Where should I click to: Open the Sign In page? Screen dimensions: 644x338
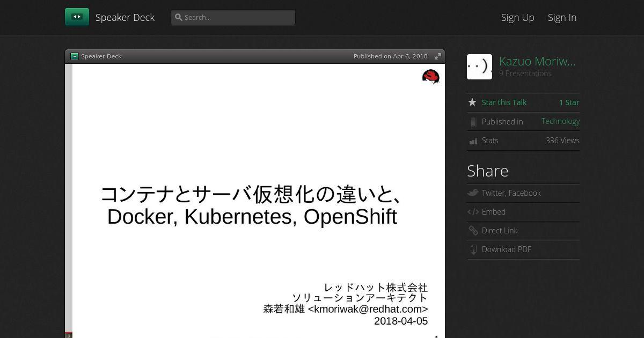tap(562, 17)
